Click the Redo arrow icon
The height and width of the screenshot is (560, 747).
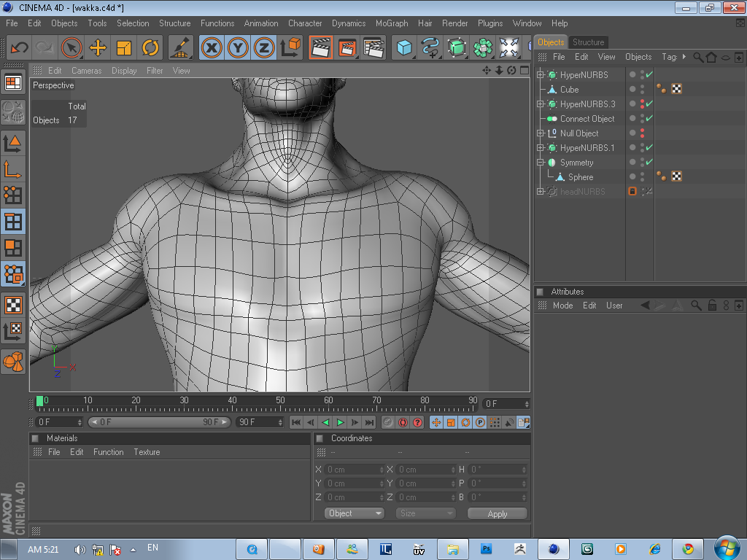[x=44, y=47]
